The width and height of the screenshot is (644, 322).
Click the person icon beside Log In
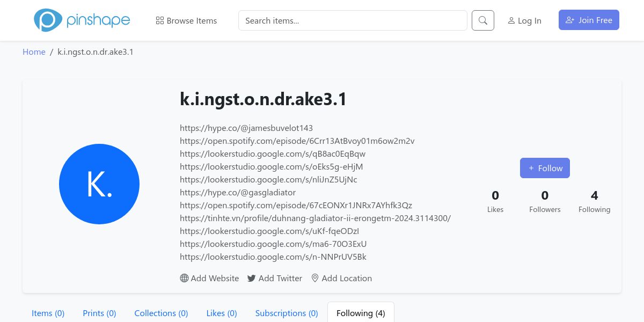click(x=511, y=20)
